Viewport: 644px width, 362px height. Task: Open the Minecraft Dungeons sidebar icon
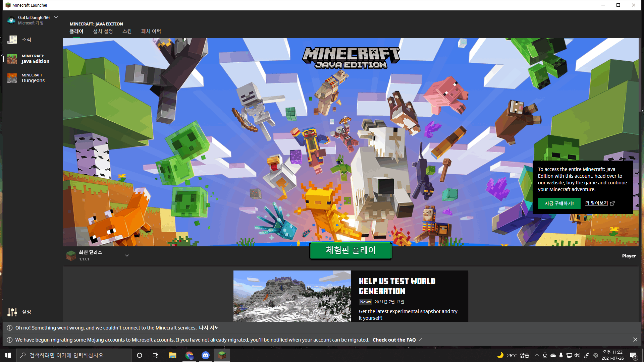click(12, 78)
